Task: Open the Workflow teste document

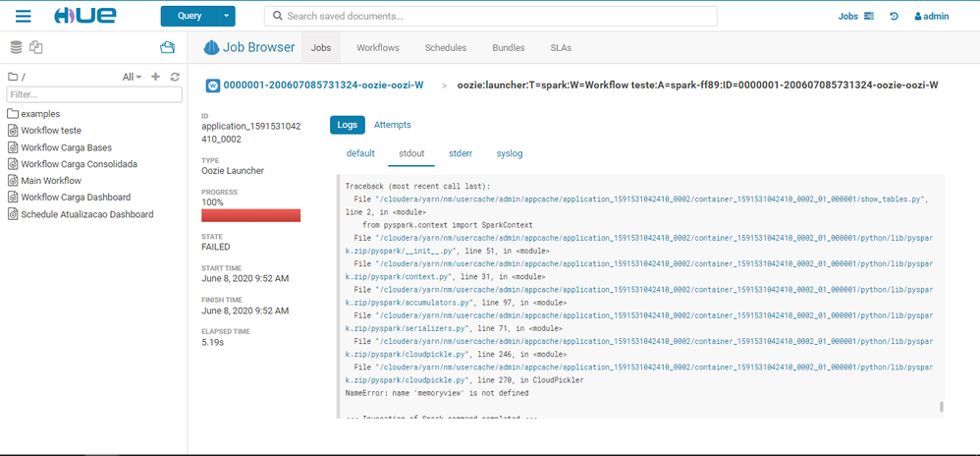Action: coord(51,131)
